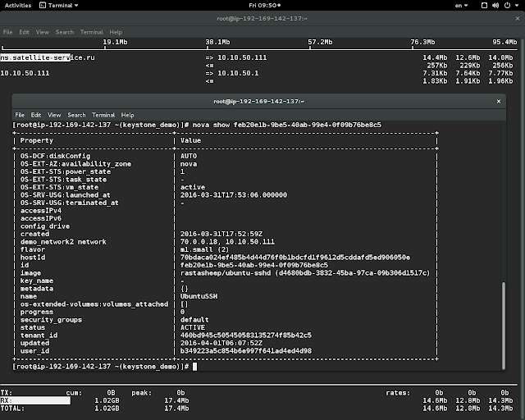Click the vm_state value active
Screen dimensions: 525x420
[193, 187]
